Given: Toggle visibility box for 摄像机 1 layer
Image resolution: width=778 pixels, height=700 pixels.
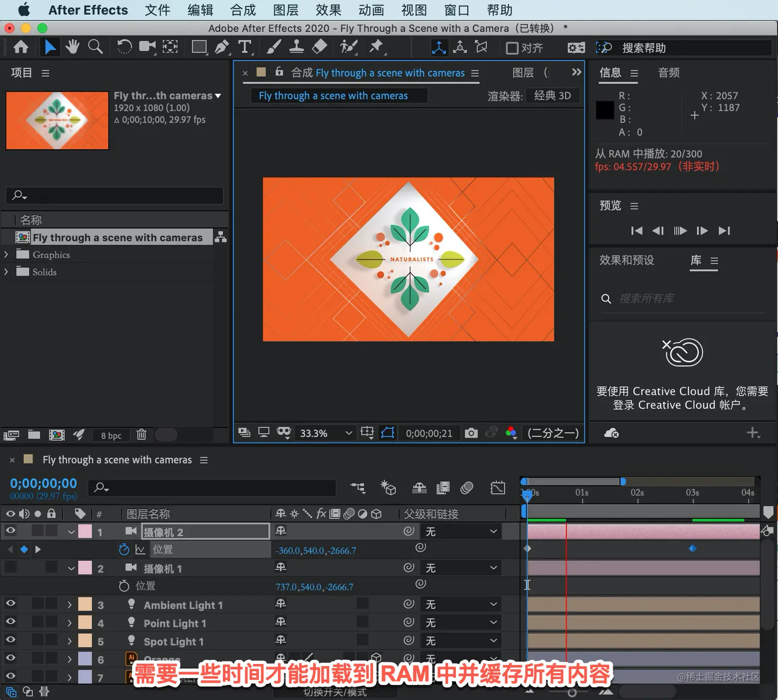Looking at the screenshot, I should (10, 567).
